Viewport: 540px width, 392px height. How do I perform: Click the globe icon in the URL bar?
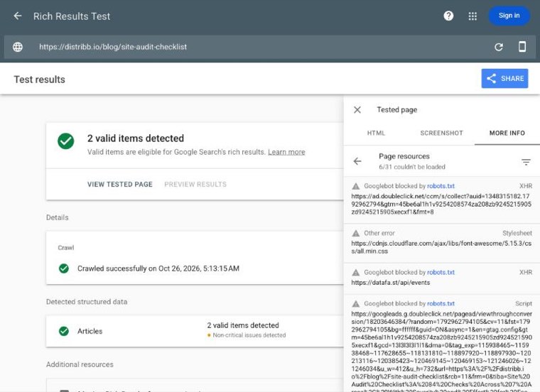(18, 47)
